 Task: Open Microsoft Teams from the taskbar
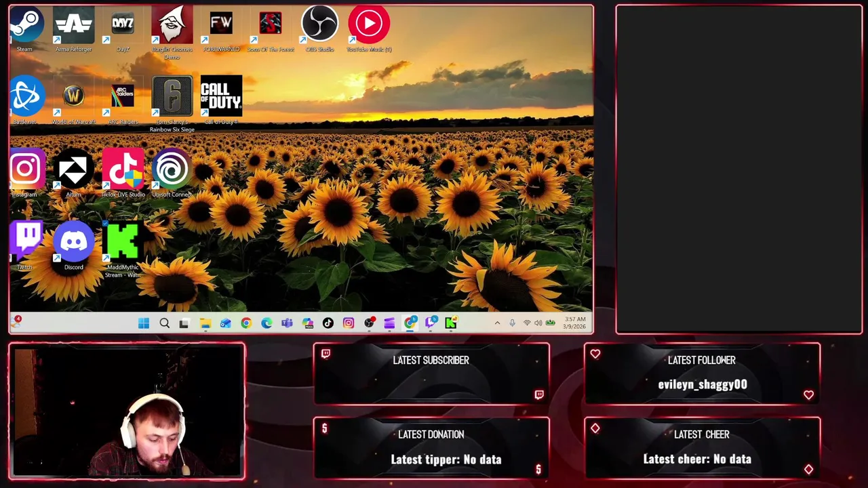pos(287,323)
